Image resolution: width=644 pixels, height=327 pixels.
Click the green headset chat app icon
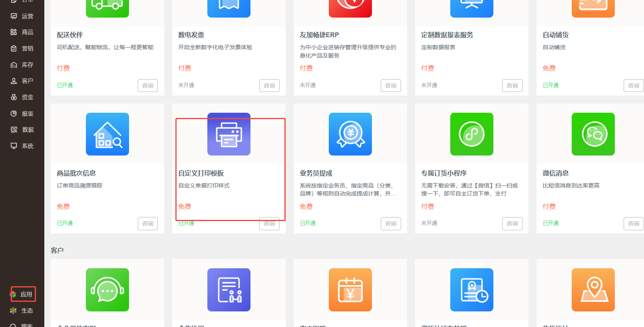point(107,290)
